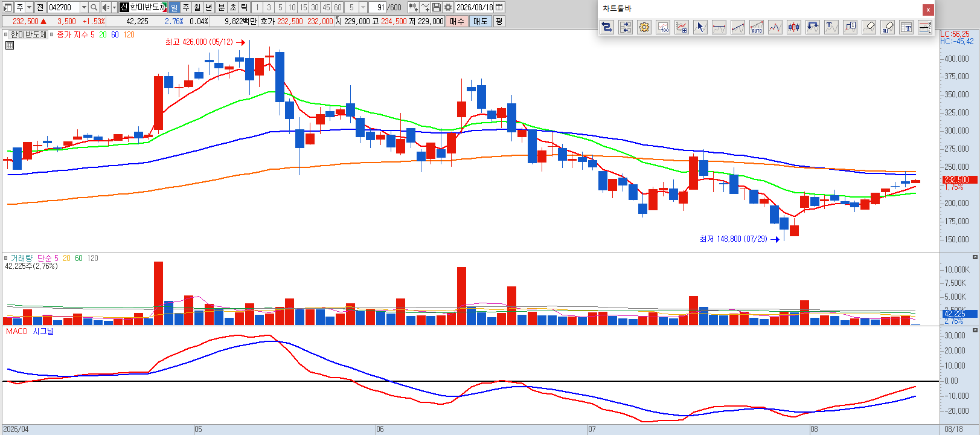
Task: Click the 한미반도체 chart title label
Action: (28, 34)
